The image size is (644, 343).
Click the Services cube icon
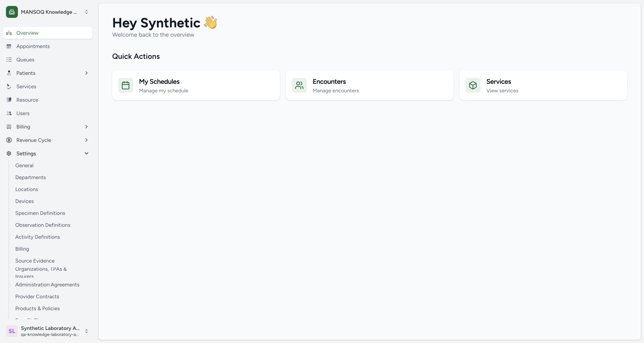(x=473, y=85)
